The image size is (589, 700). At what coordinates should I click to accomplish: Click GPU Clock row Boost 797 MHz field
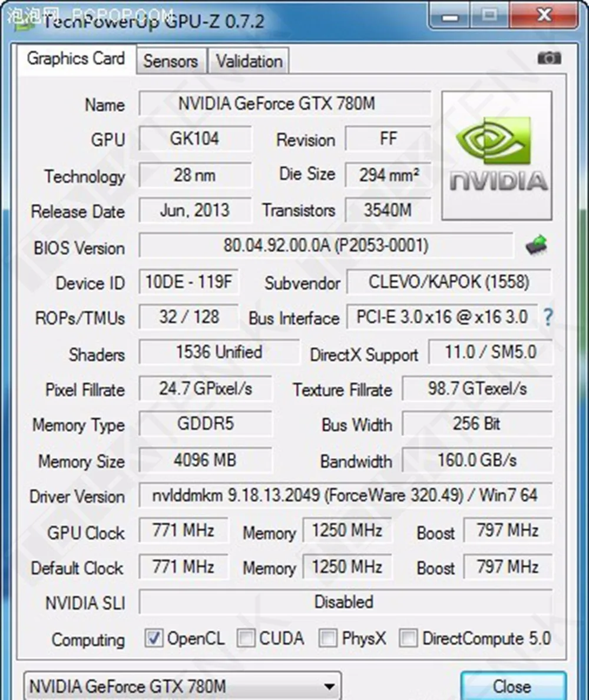(508, 531)
